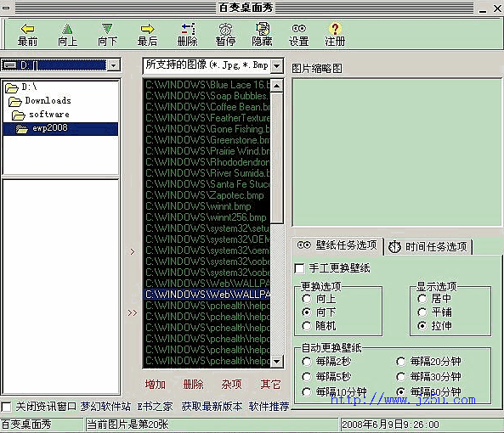504x433 pixels.
Task: Select the D:\ folder icon in tree
Action: pyautogui.click(x=12, y=87)
